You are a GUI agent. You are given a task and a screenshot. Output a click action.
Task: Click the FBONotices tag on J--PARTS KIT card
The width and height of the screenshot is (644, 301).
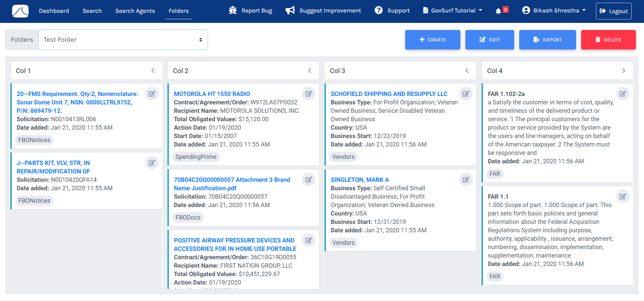click(34, 201)
